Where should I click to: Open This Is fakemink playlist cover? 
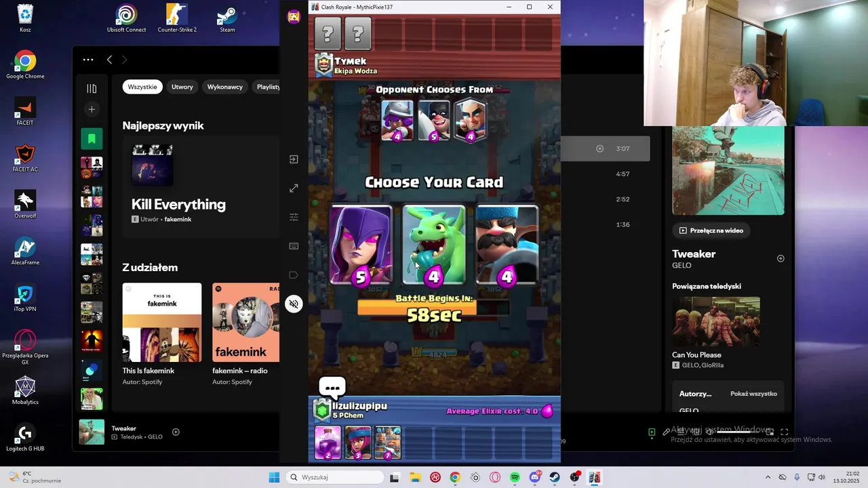click(162, 323)
